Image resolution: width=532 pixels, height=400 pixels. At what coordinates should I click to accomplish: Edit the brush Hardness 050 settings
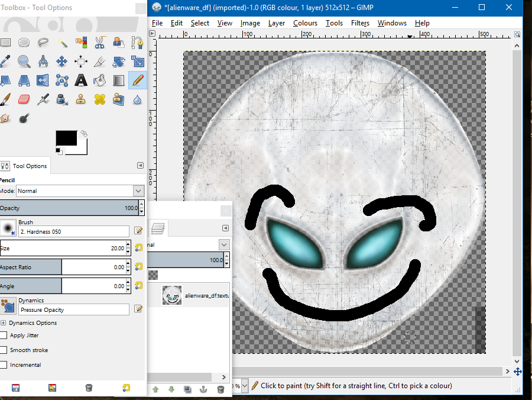(138, 231)
